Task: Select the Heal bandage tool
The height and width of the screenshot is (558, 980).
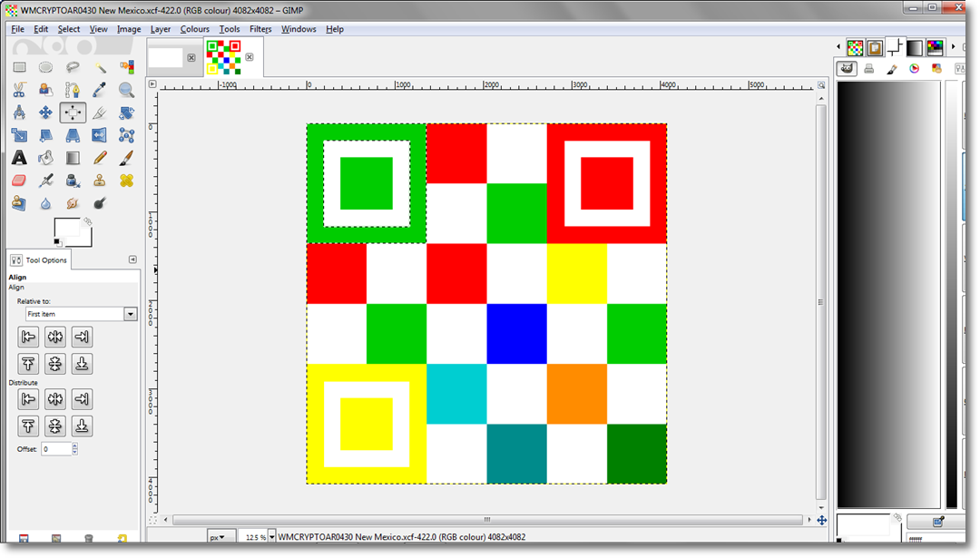Action: pos(126,181)
